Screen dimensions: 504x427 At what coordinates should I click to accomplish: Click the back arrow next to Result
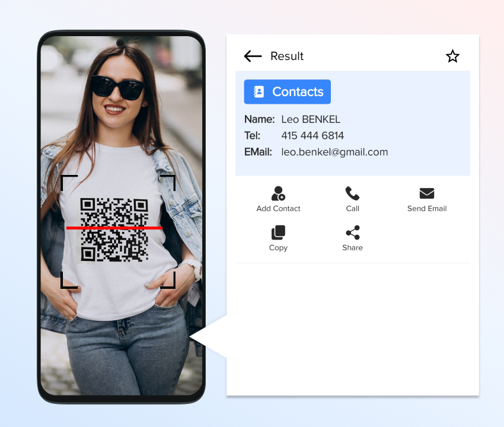253,56
